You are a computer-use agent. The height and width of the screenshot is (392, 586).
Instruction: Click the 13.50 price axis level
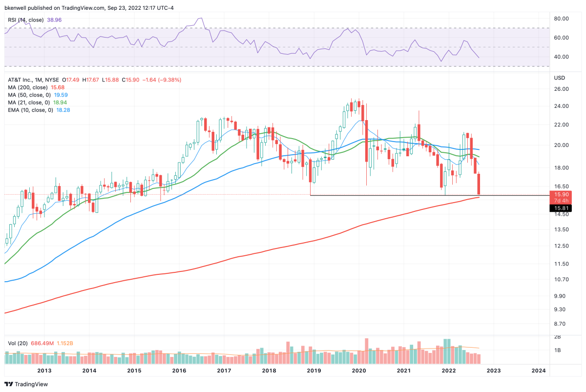pyautogui.click(x=561, y=229)
